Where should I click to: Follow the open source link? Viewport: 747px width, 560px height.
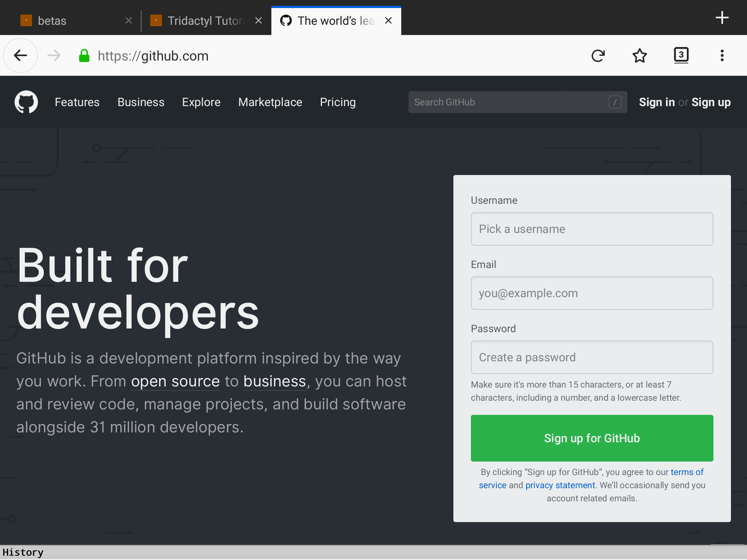coord(175,381)
